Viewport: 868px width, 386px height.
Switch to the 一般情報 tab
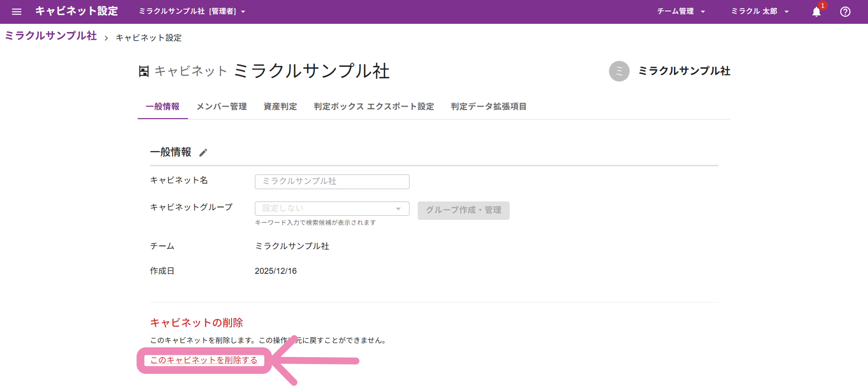[x=162, y=107]
